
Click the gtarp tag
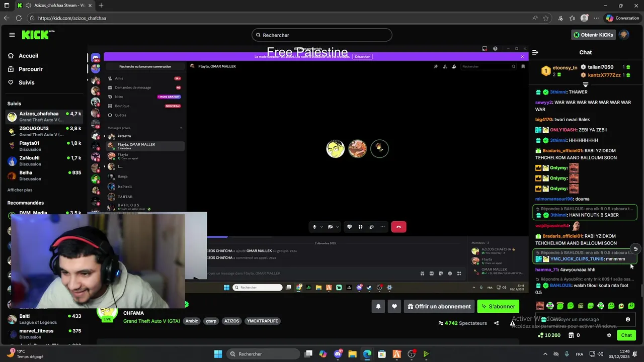tap(211, 321)
